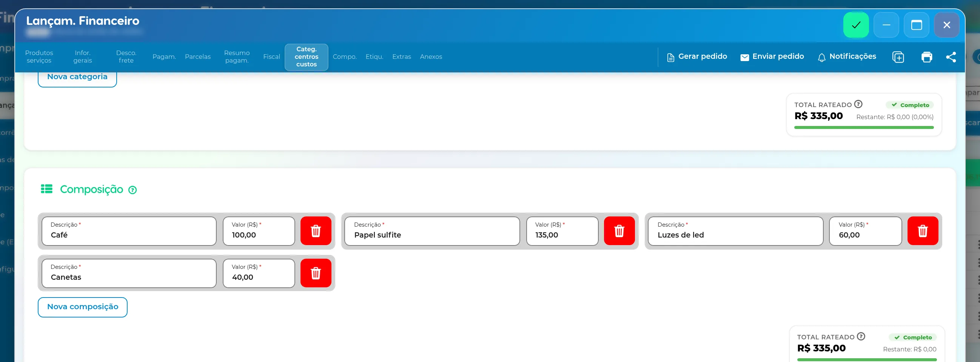Image resolution: width=980 pixels, height=362 pixels.
Task: Open Notificações
Action: [847, 57]
